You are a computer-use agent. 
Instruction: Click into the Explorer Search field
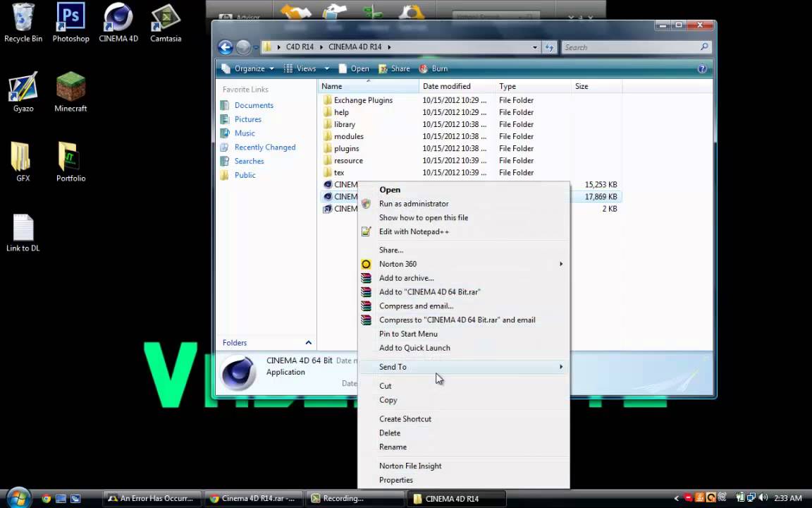point(630,47)
